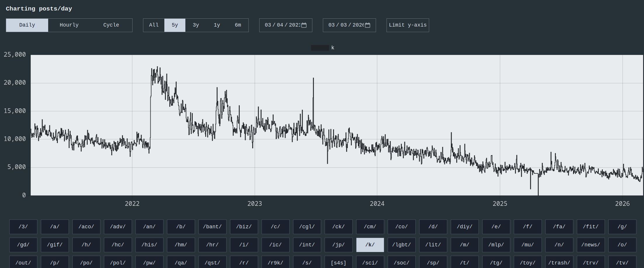Chart the /co/ board
The height and width of the screenshot is (268, 644).
[x=402, y=227]
